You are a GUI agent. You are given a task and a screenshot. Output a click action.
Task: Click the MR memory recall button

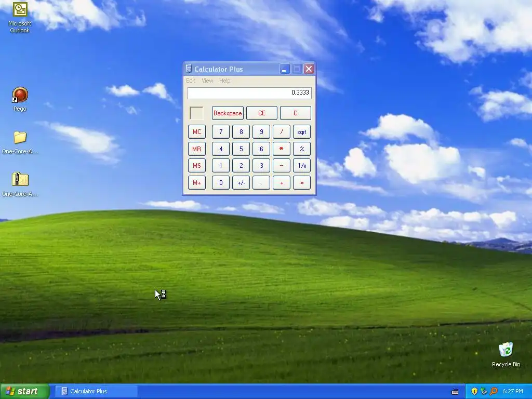pos(197,149)
